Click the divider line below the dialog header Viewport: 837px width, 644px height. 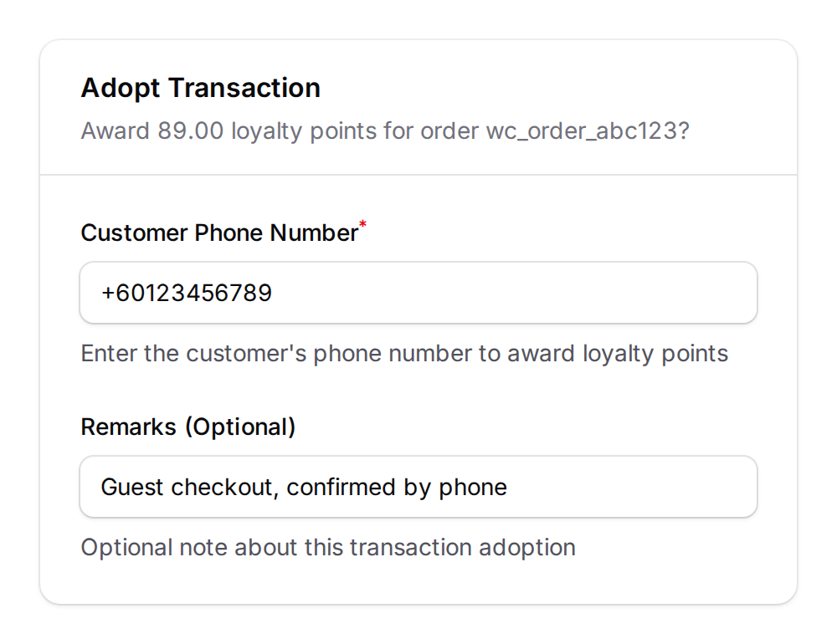[418, 174]
